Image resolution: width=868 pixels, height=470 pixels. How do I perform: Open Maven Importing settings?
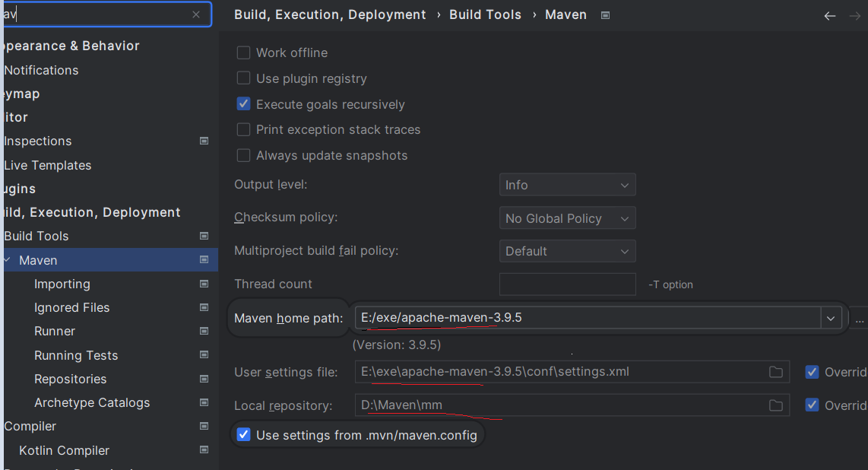click(x=62, y=284)
